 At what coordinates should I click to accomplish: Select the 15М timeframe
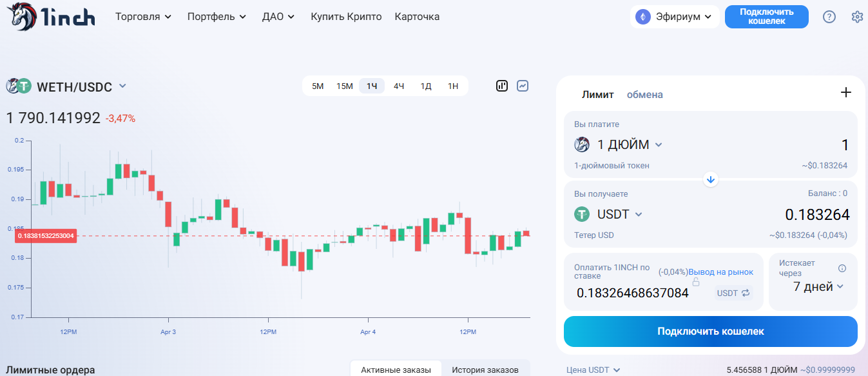pyautogui.click(x=345, y=86)
